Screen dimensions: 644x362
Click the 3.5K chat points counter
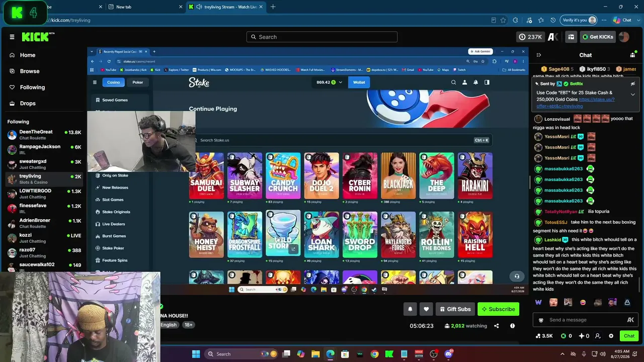click(x=544, y=336)
